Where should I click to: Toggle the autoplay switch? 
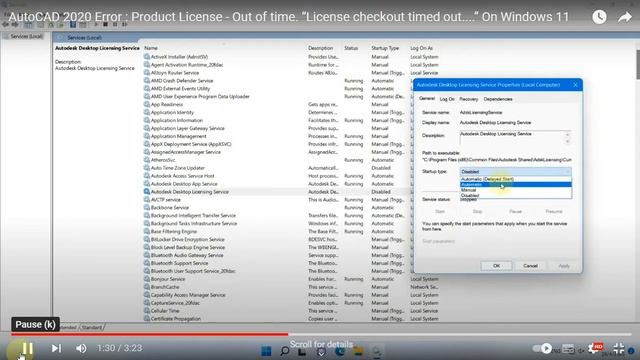pos(542,348)
